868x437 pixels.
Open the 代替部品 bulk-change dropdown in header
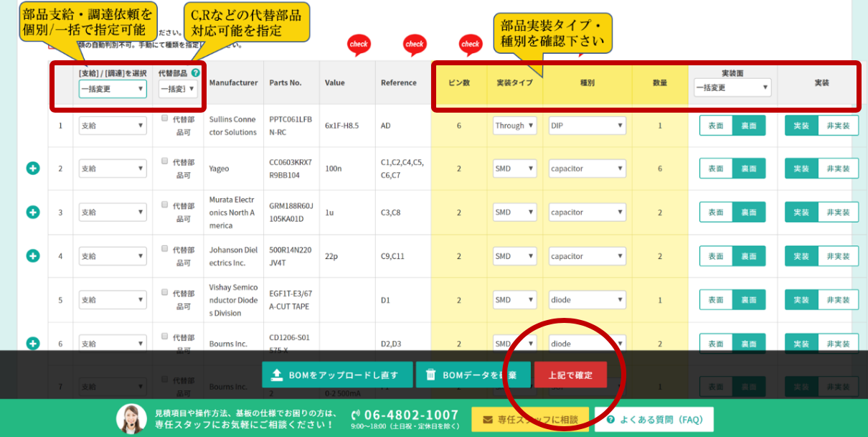[x=178, y=89]
